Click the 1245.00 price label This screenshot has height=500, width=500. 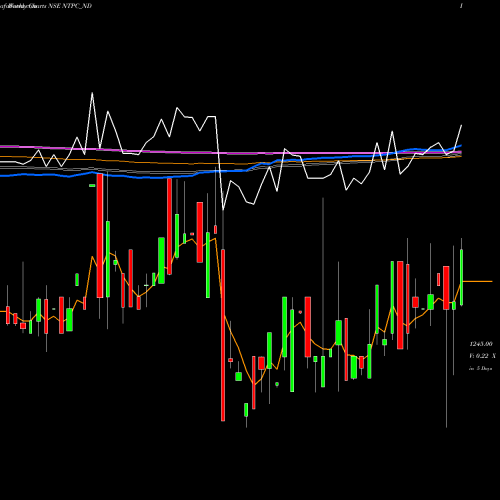[x=481, y=344]
